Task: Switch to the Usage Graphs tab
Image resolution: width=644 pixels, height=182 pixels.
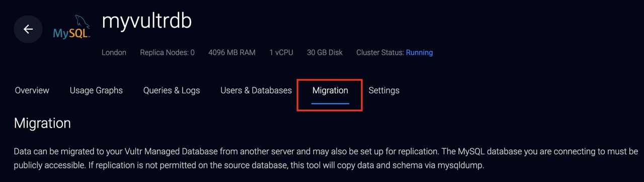Action: click(96, 90)
